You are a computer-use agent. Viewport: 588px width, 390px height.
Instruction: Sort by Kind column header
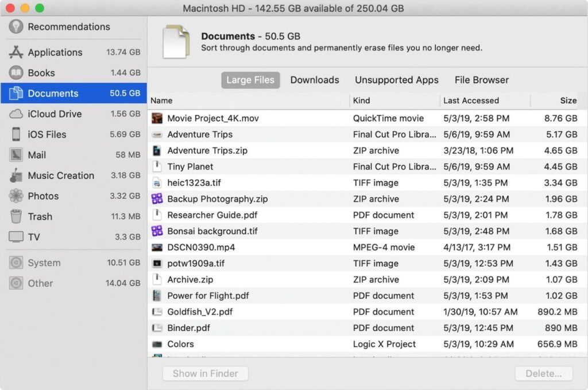coord(362,100)
